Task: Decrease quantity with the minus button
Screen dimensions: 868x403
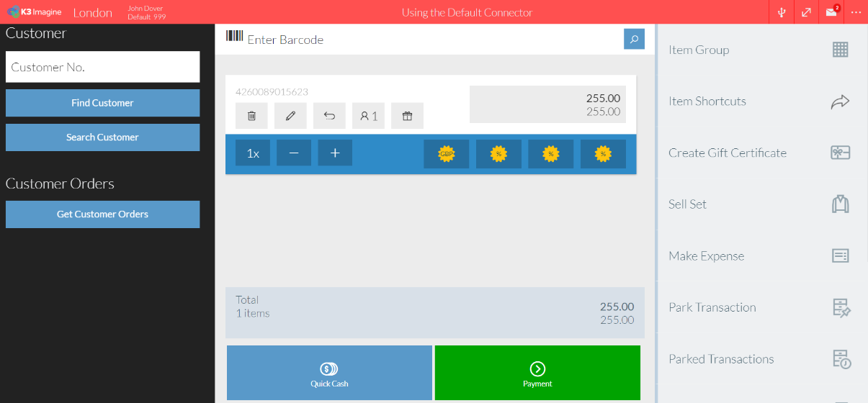Action: pyautogui.click(x=294, y=153)
